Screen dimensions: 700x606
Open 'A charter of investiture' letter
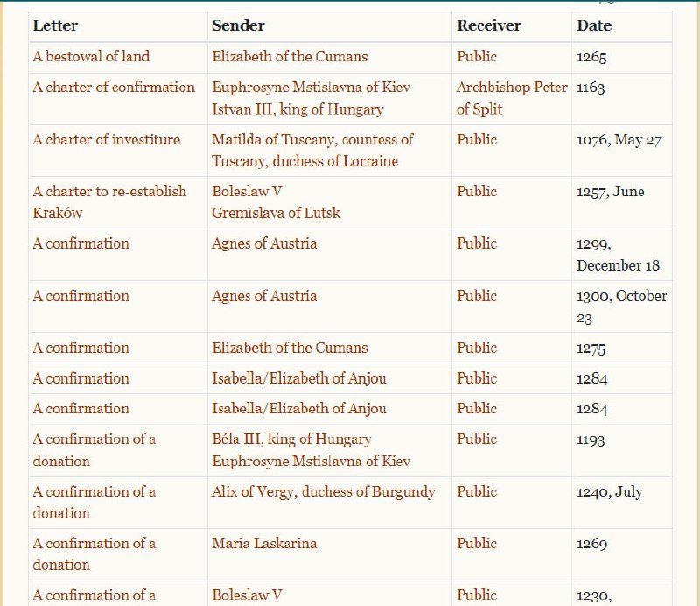pyautogui.click(x=107, y=140)
